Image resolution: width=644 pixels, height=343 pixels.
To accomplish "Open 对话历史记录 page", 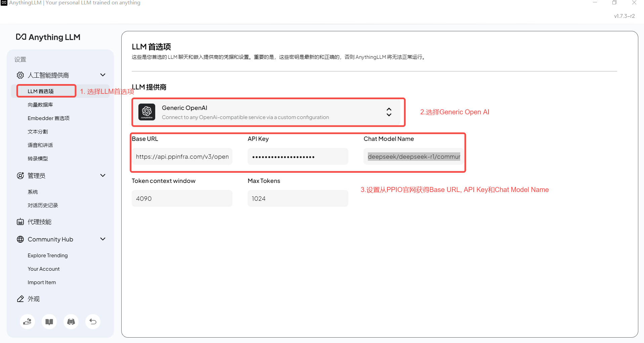I will [43, 205].
